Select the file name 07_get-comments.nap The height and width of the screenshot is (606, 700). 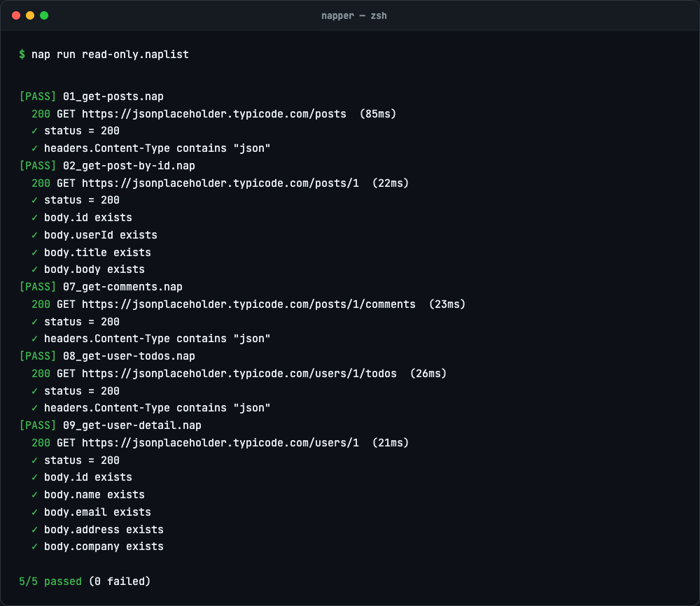click(x=122, y=286)
